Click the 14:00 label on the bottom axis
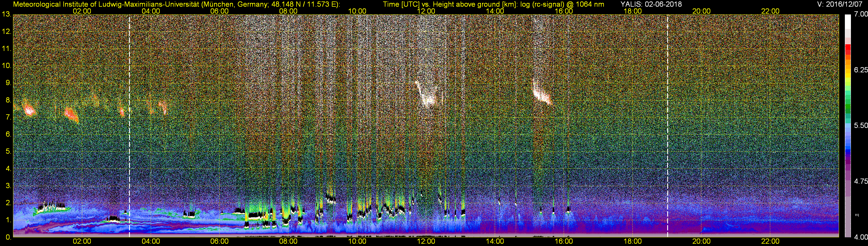Image resolution: width=868 pixels, height=246 pixels. coord(495,241)
